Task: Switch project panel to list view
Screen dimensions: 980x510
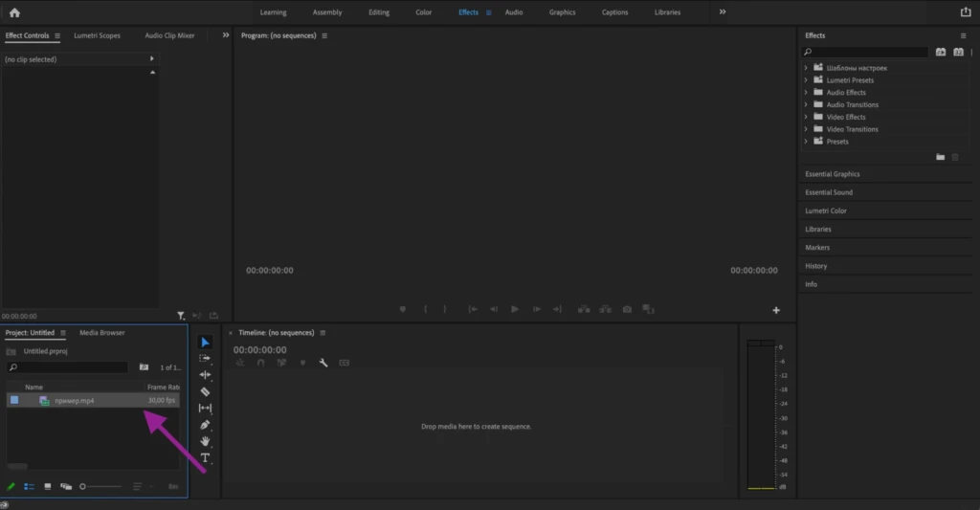Action: [x=29, y=486]
